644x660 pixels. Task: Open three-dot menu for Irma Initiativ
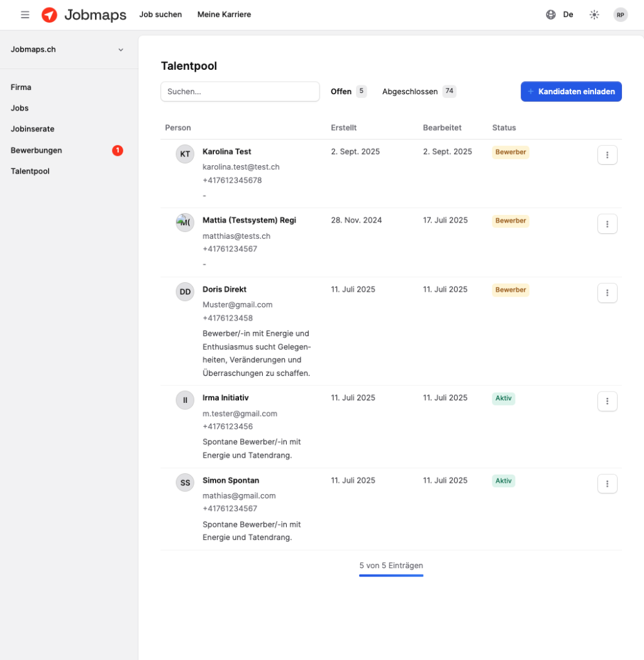pos(607,401)
